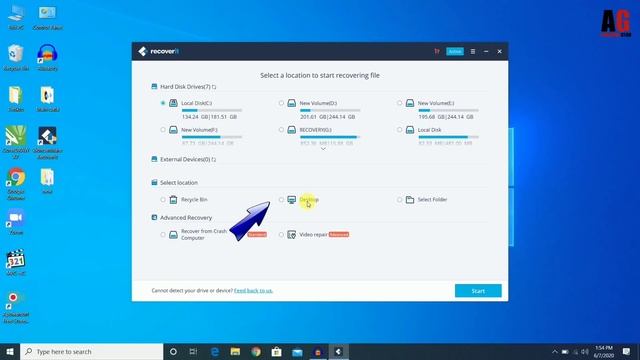Viewport: 640px width, 360px height.
Task: Open Task View in the taskbar
Action: tap(193, 352)
